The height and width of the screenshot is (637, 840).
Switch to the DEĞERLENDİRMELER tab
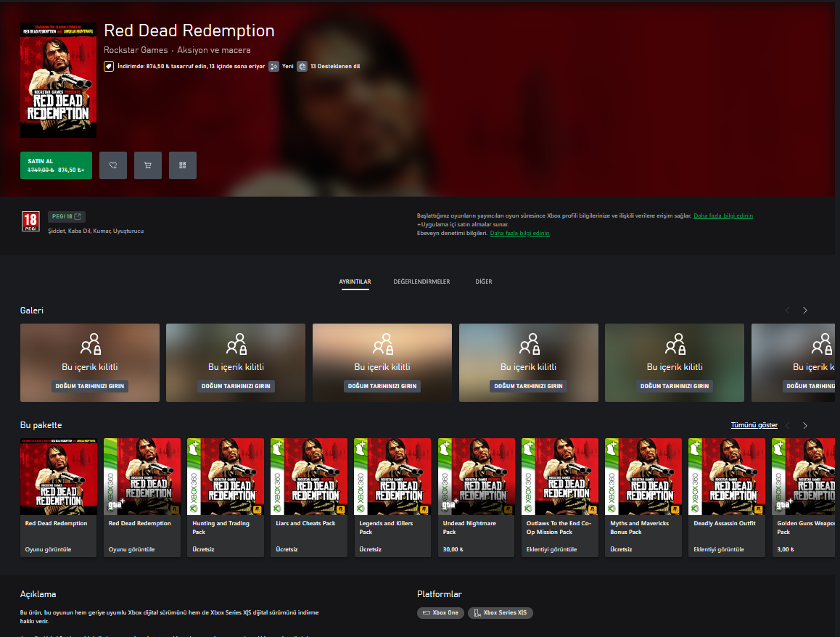tap(421, 281)
